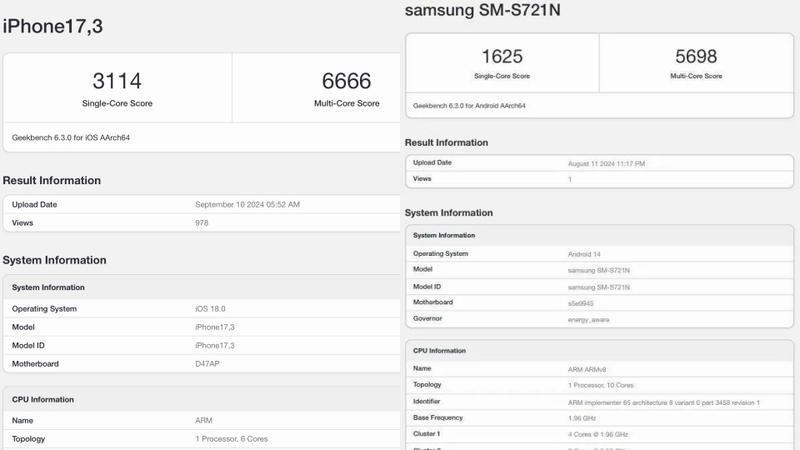The height and width of the screenshot is (450, 800).
Task: Click "Geekbench 6.3.0 for Android AArch64"
Action: tap(469, 106)
